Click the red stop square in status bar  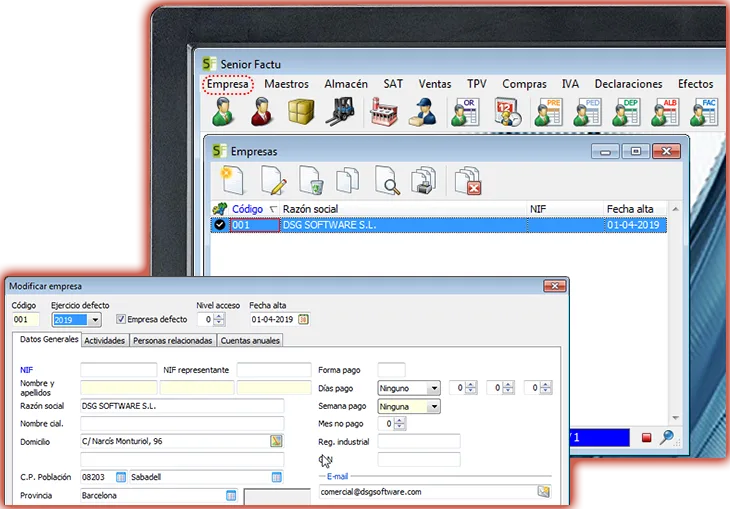[646, 437]
